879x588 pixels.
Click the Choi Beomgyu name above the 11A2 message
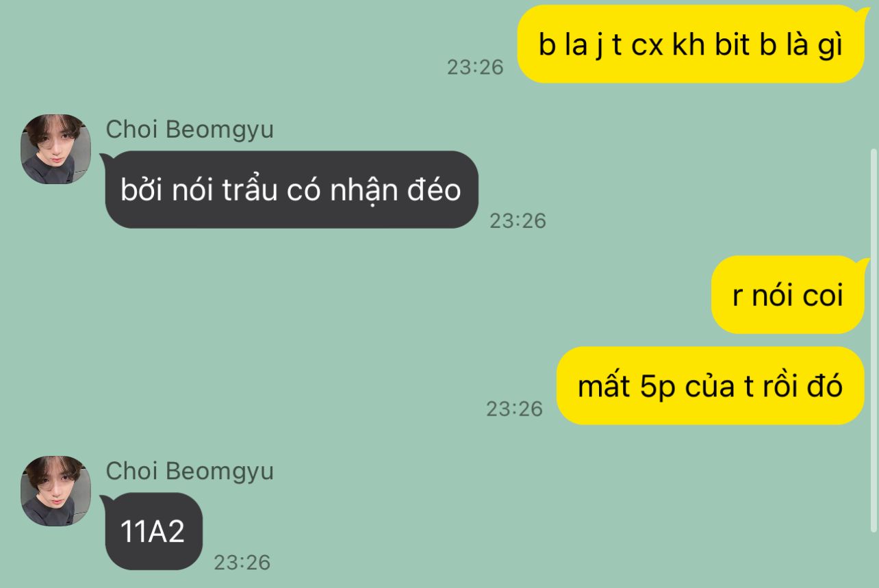pyautogui.click(x=190, y=471)
